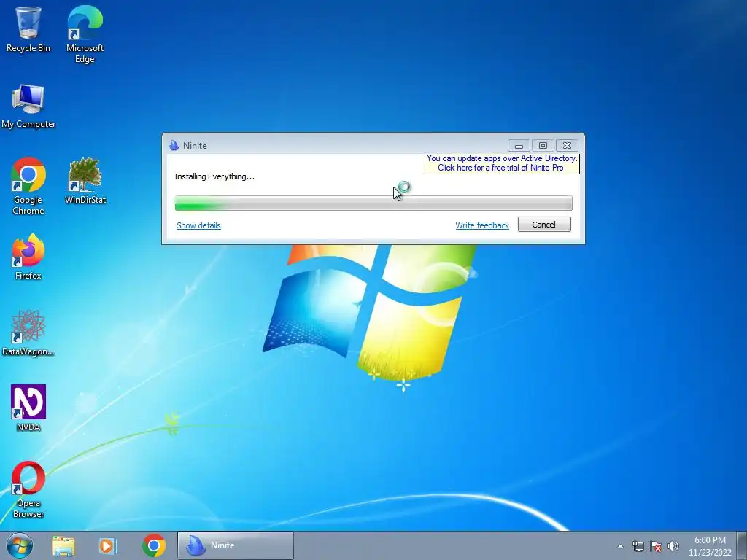Open Chrome from the taskbar

coord(153,545)
